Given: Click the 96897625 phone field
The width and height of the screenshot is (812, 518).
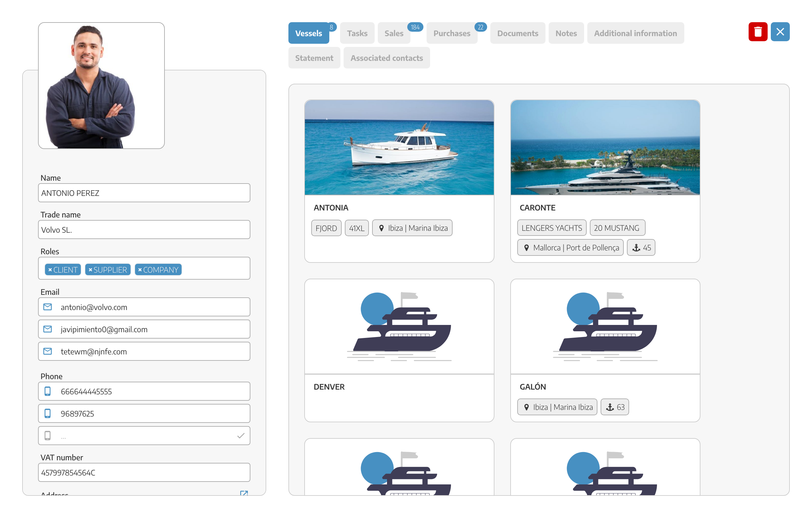Looking at the screenshot, I should 144,413.
